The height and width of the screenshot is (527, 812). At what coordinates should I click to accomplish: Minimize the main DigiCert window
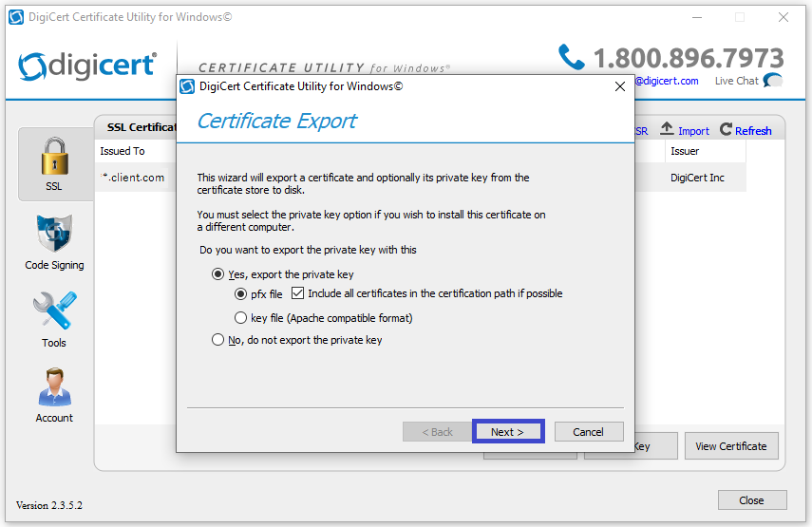click(697, 17)
